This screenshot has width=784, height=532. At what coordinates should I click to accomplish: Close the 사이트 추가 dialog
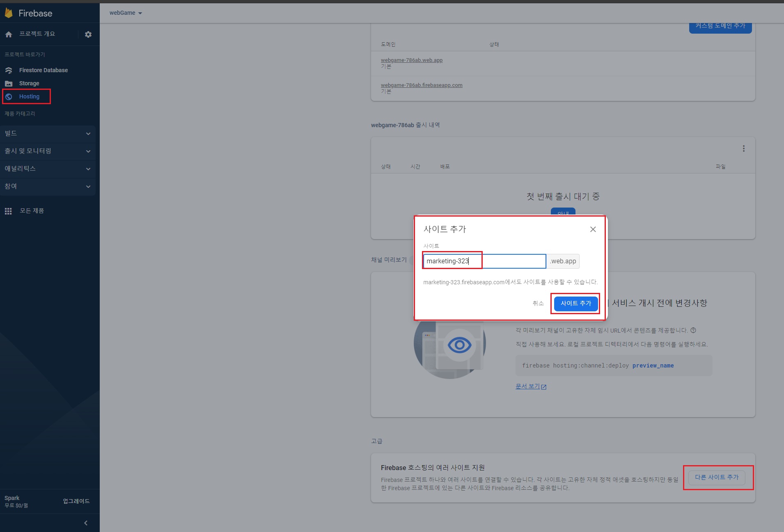click(x=593, y=229)
